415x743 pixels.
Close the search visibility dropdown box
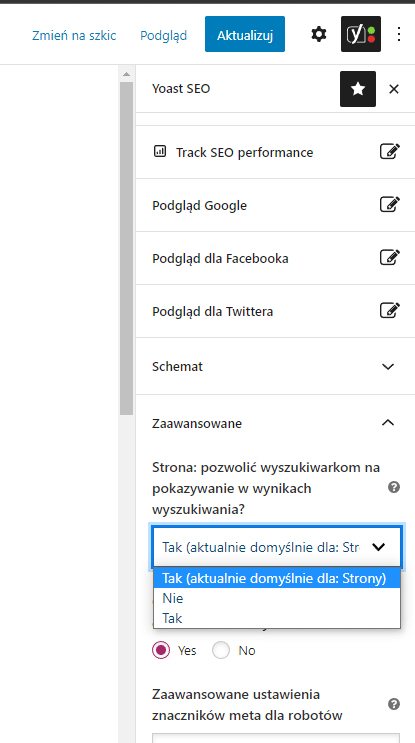click(x=277, y=547)
